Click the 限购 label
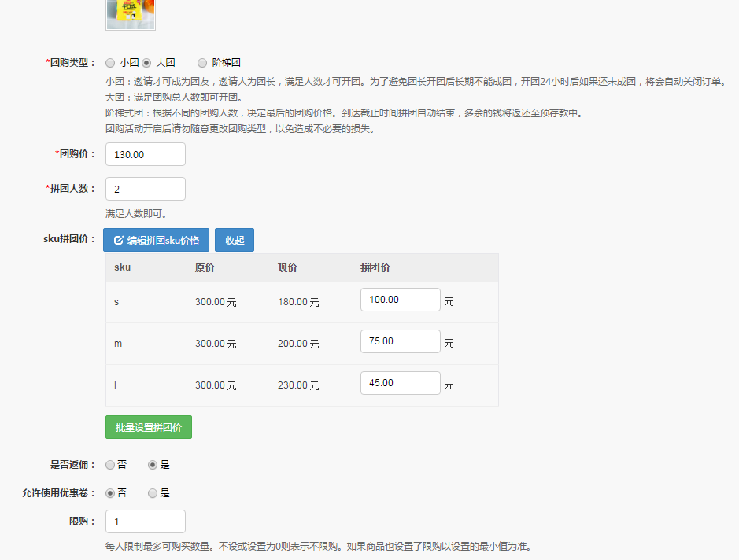 point(83,521)
